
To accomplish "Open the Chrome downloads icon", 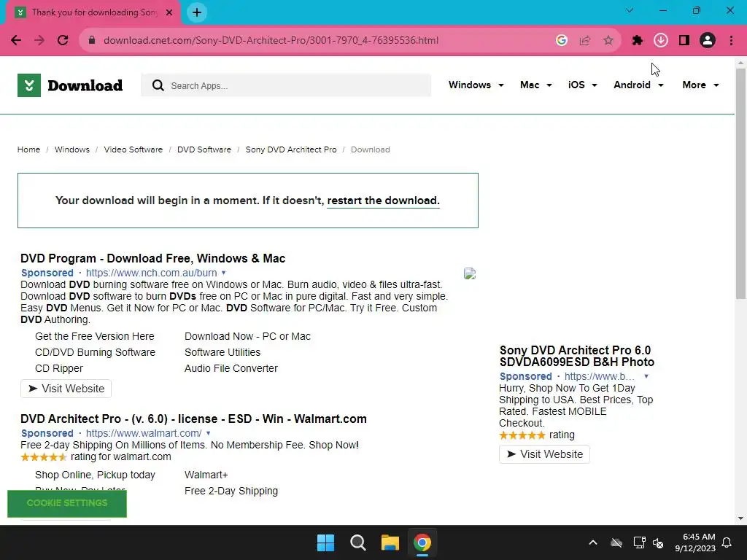I will pyautogui.click(x=661, y=41).
